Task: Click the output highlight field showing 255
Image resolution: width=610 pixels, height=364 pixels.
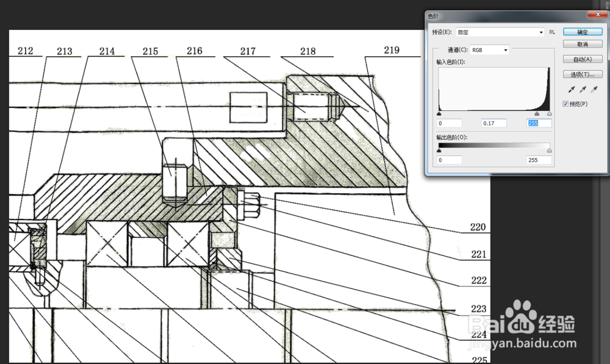Action: point(539,160)
